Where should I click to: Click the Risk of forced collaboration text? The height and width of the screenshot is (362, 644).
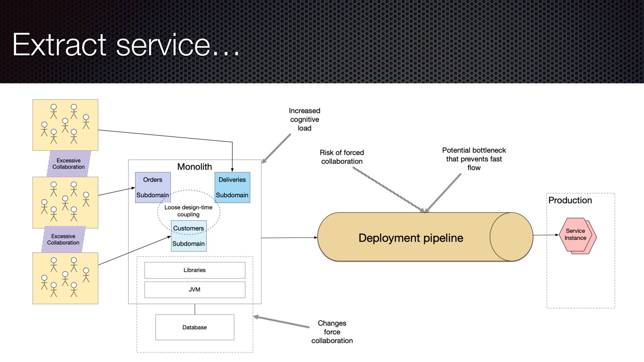[x=341, y=157]
